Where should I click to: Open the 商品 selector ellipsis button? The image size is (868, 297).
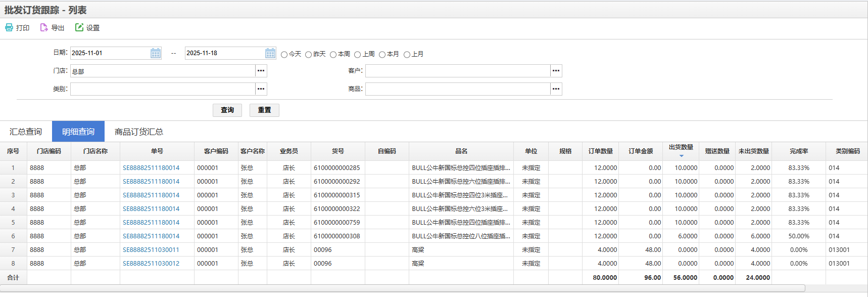(556, 89)
